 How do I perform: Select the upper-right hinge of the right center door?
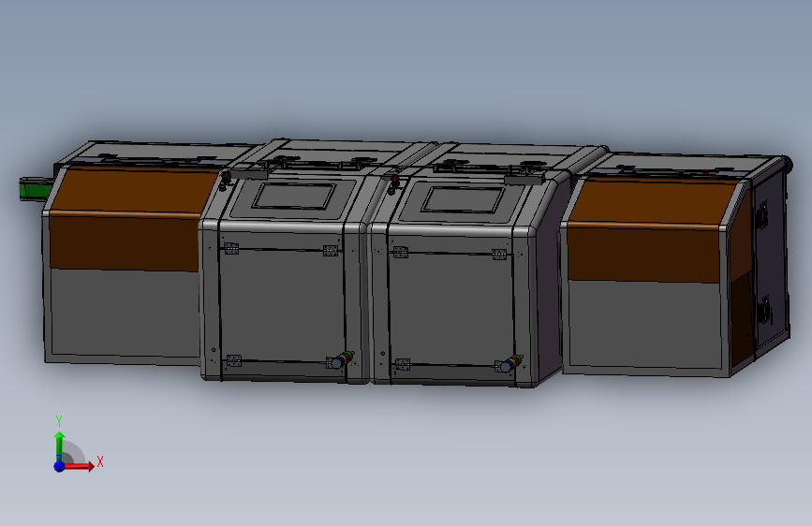tap(498, 255)
